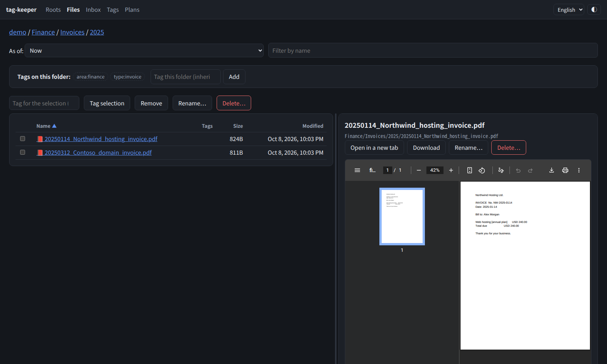The image size is (607, 364).
Task: Navigate to Finance breadcrumb
Action: click(43, 32)
